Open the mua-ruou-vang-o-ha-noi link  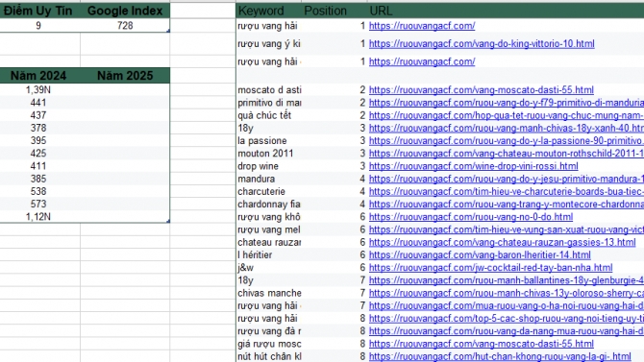(507, 306)
